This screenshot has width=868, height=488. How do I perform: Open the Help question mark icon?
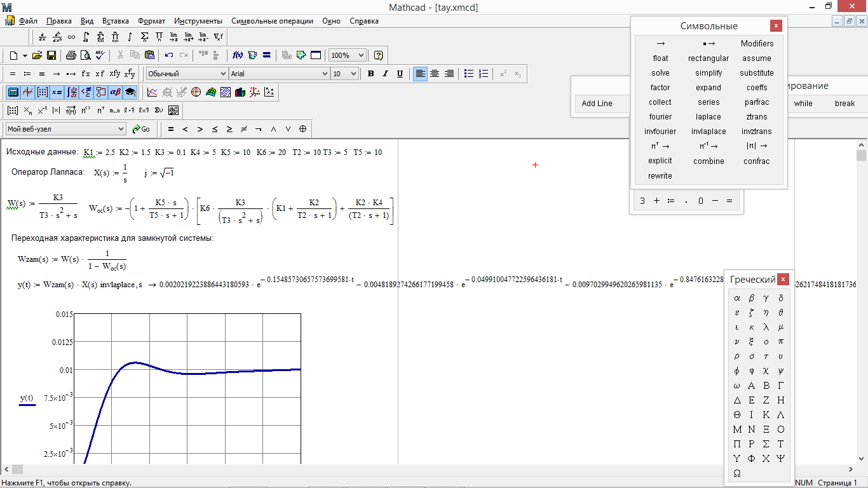coord(378,55)
